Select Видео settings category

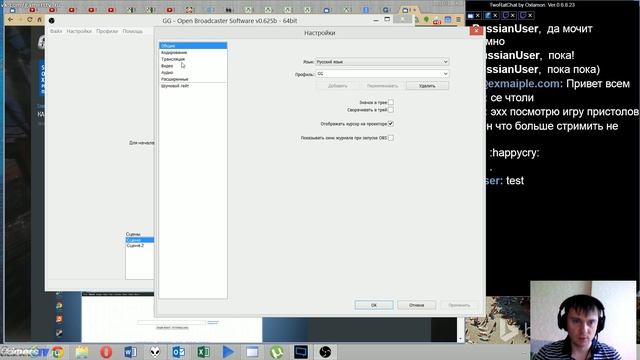[x=193, y=66]
